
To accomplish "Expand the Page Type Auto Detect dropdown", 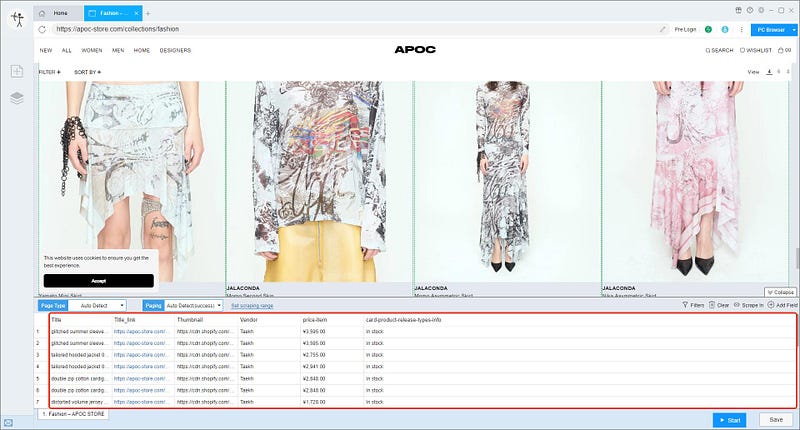I will [x=97, y=306].
